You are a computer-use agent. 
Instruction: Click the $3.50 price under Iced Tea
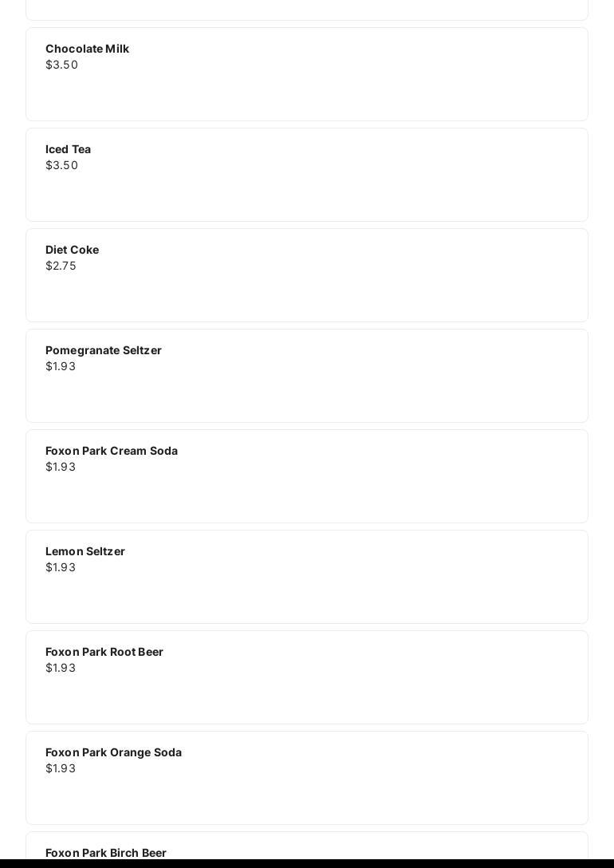[x=61, y=166]
